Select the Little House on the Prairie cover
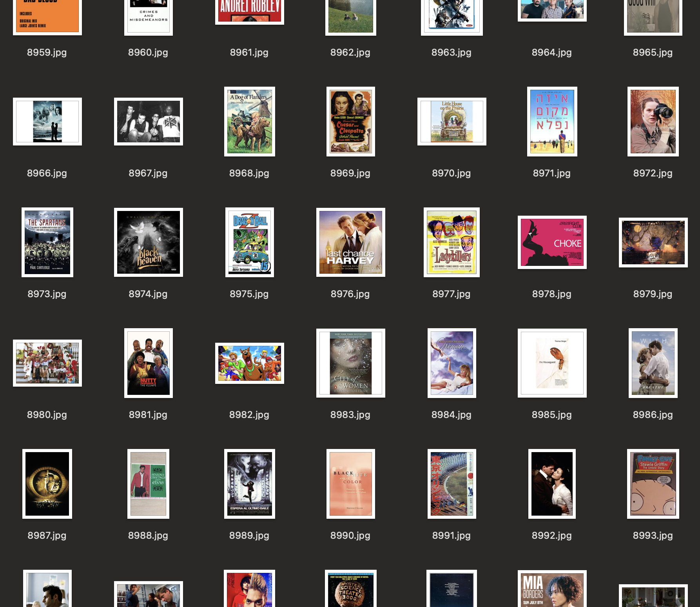The height and width of the screenshot is (607, 700). (x=452, y=122)
